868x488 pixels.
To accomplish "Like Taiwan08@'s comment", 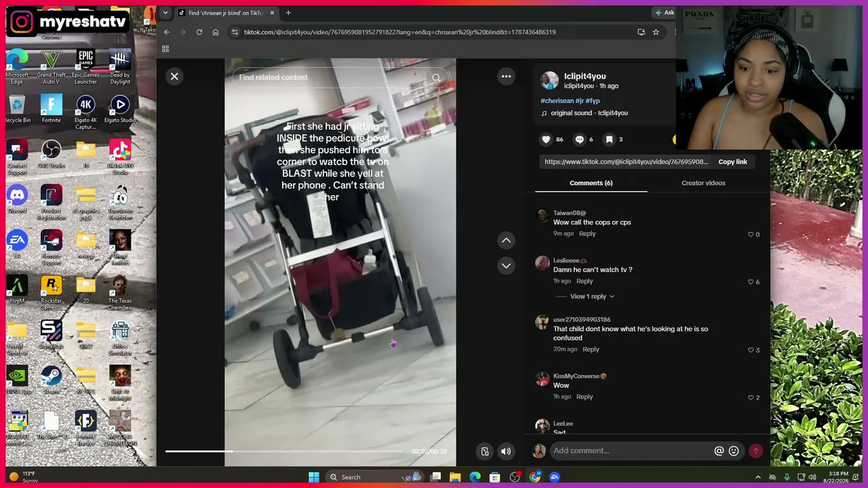I will click(751, 235).
